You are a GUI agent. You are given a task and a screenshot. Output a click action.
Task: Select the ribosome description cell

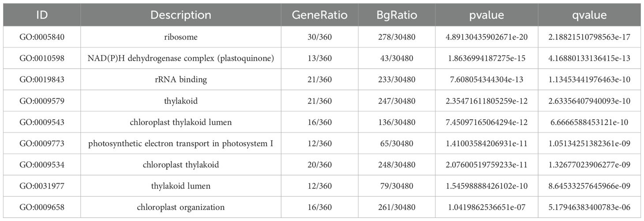181,37
